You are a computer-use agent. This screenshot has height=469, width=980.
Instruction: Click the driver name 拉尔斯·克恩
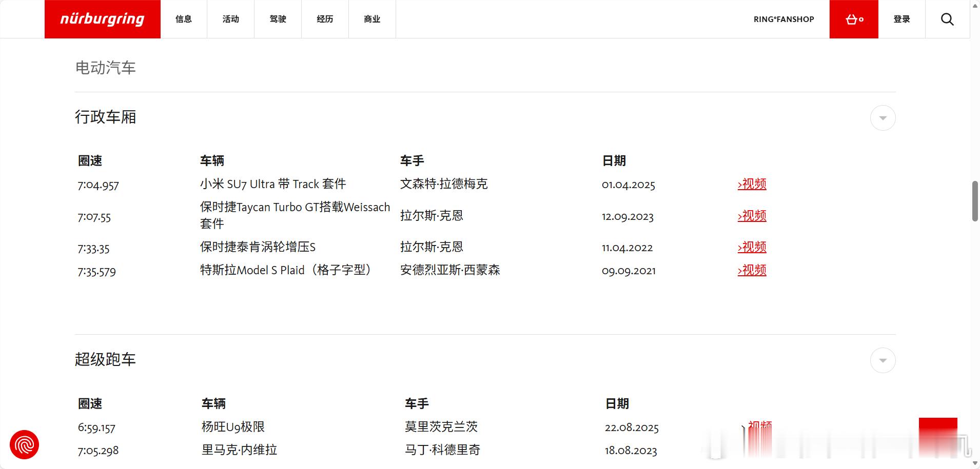coord(432,215)
